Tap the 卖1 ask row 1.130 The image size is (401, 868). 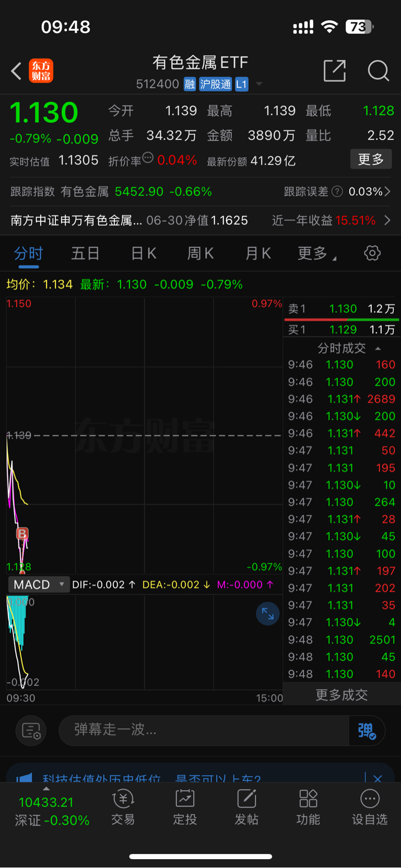[x=342, y=308]
